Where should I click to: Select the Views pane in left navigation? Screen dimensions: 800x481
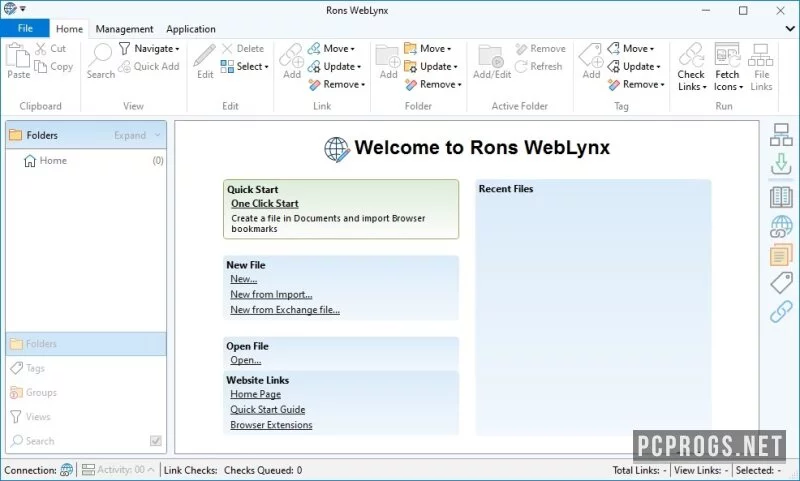(x=86, y=417)
